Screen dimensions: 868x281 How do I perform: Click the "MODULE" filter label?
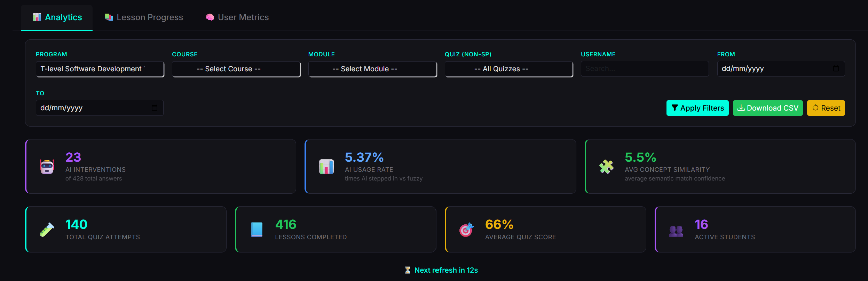(322, 54)
